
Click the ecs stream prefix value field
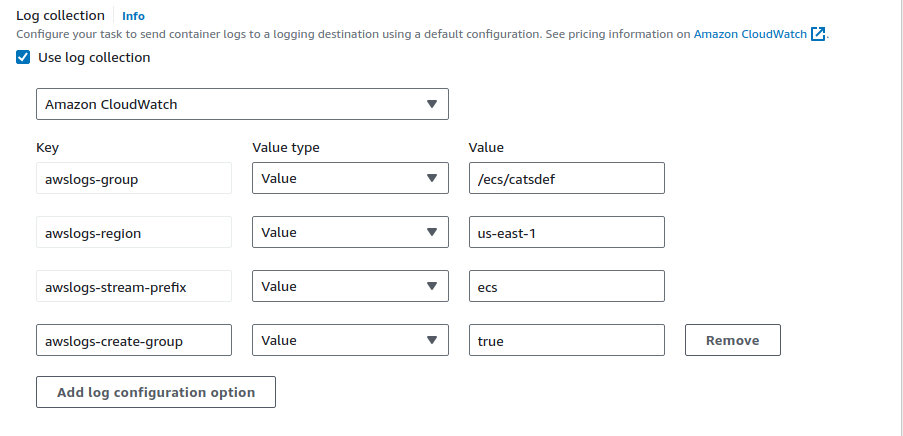(x=566, y=287)
